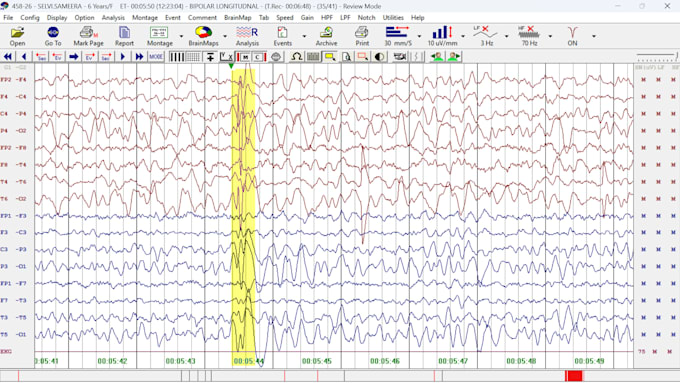680x383 pixels.
Task: Open the 70 Hz high filter dropdown
Action: (550, 36)
